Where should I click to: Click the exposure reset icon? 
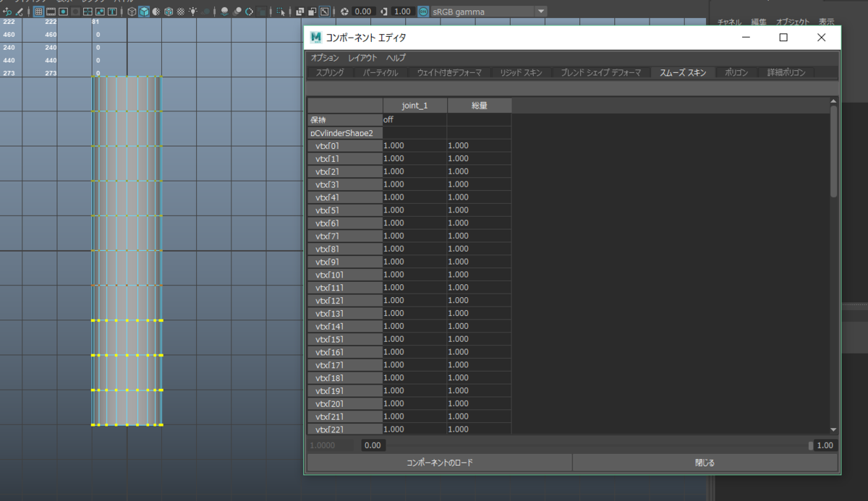344,12
